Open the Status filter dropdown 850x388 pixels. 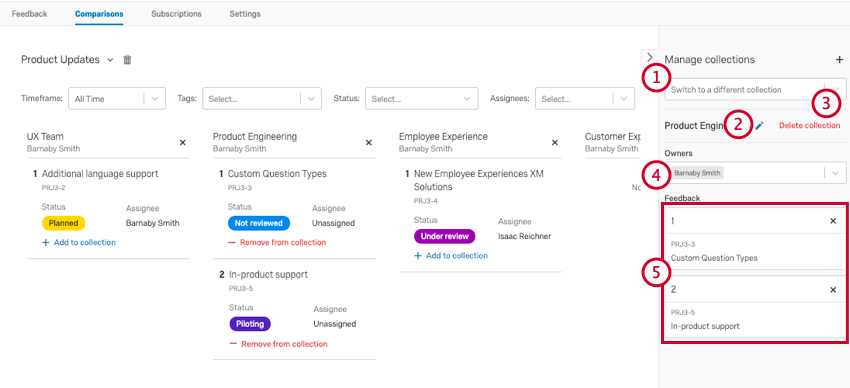pyautogui.click(x=422, y=99)
